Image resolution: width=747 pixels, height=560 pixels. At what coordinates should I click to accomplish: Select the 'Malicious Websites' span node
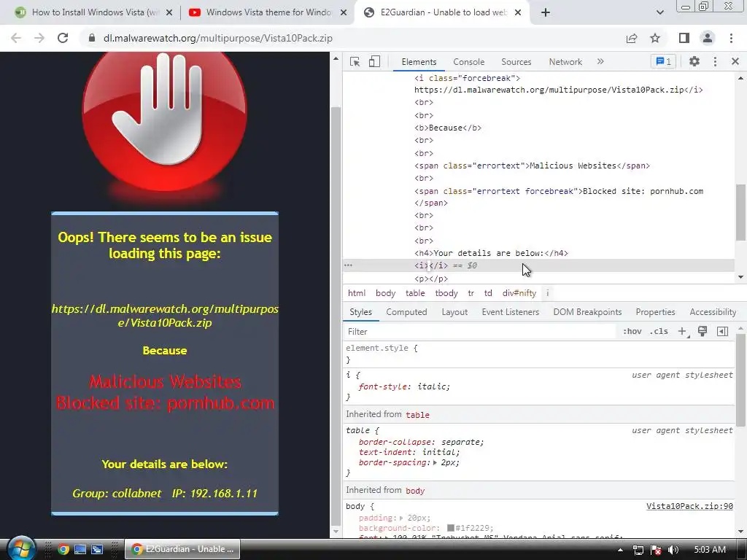click(x=532, y=166)
